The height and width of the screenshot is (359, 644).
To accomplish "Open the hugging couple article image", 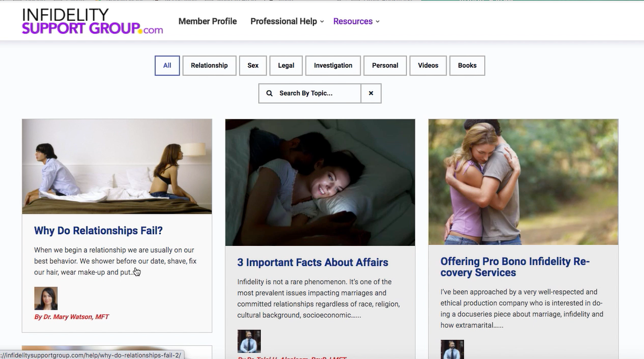I will tap(523, 182).
